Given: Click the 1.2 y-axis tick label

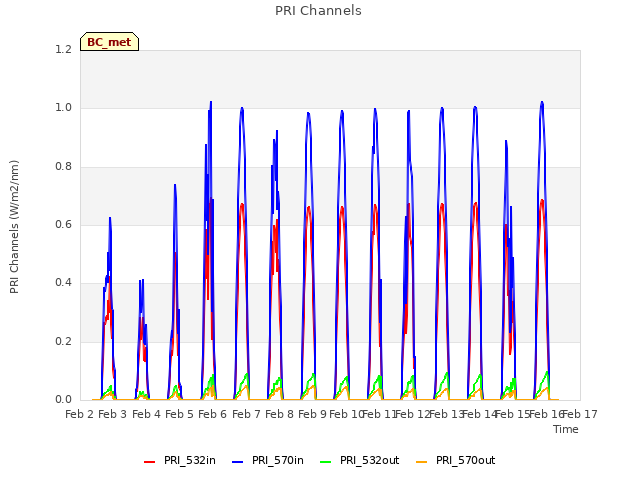Looking at the screenshot, I should [64, 49].
